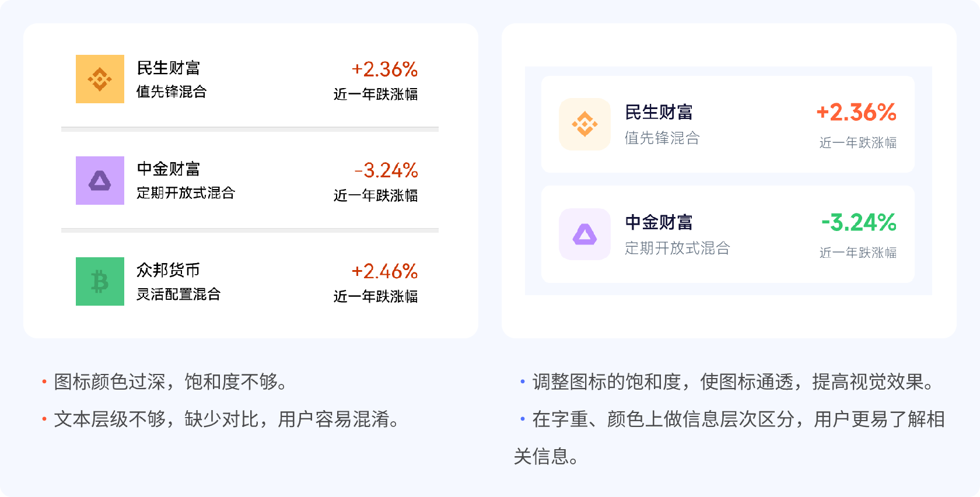Viewport: 980px width, 497px height.
Task: Select the bold orange +2.36% figure
Action: point(856,112)
